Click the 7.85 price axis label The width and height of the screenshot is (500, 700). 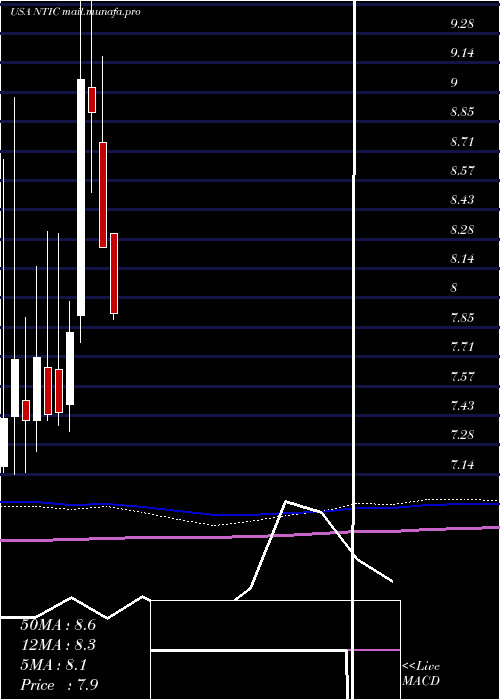click(x=462, y=318)
